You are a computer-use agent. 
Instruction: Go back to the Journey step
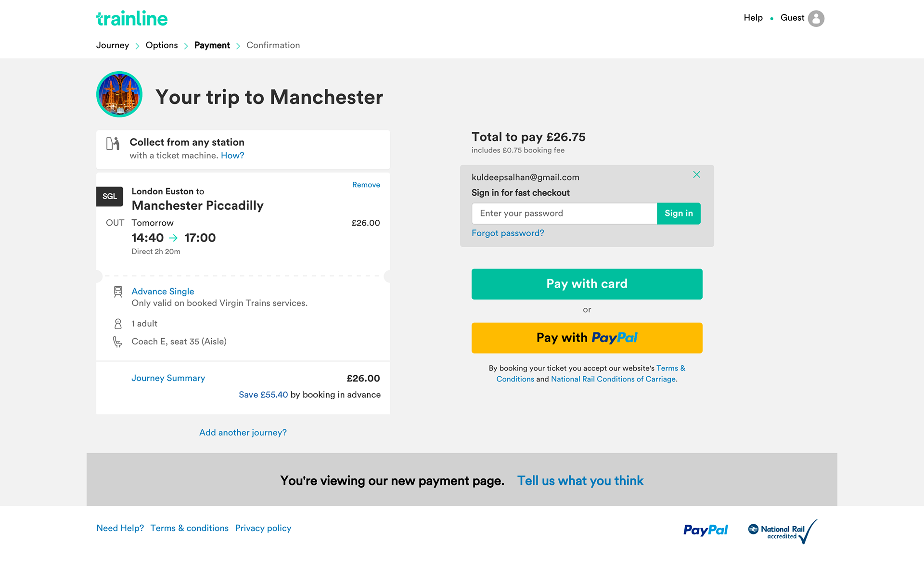pos(113,45)
